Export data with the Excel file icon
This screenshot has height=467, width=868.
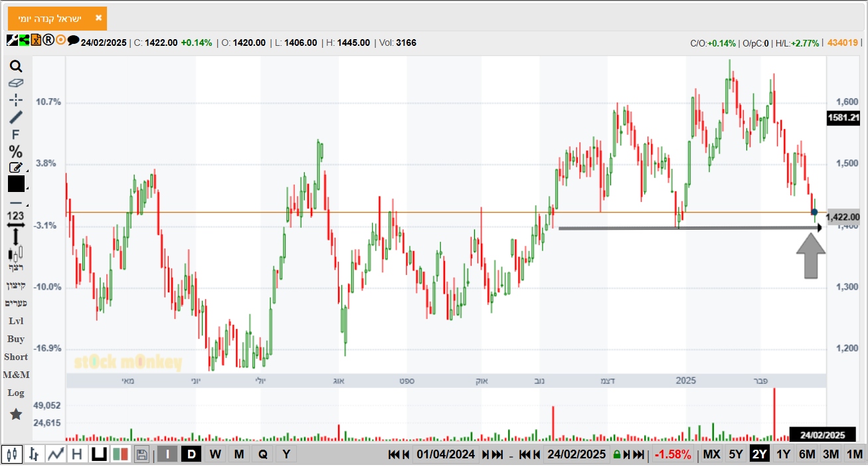pos(36,40)
